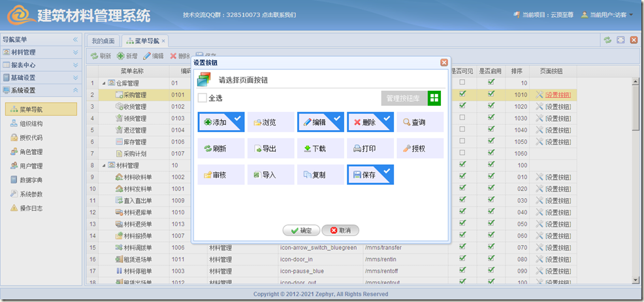This screenshot has width=644, height=302.
Task: Click the 取消 cancel button
Action: [340, 230]
